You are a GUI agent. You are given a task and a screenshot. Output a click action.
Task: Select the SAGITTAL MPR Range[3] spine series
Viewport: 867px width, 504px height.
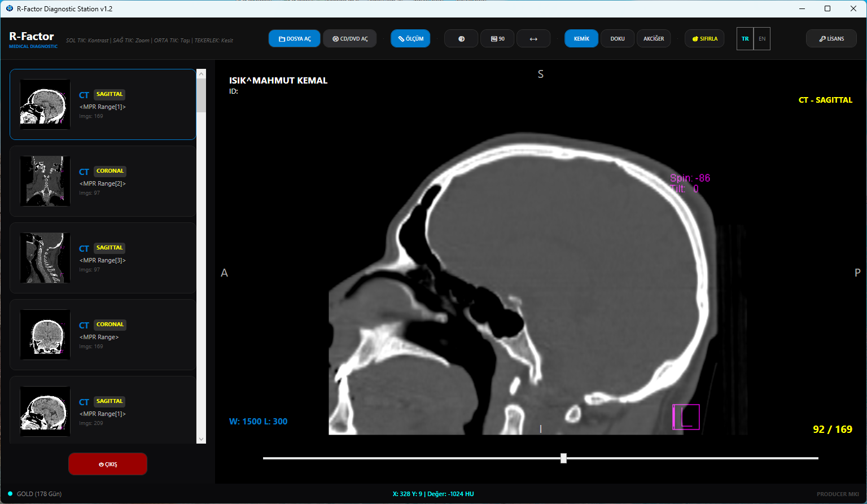[x=103, y=258]
